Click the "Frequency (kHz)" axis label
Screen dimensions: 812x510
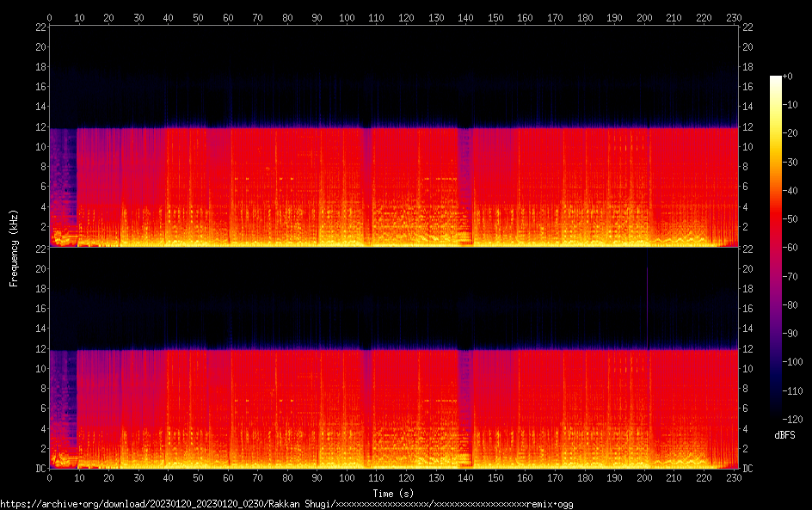pyautogui.click(x=14, y=247)
